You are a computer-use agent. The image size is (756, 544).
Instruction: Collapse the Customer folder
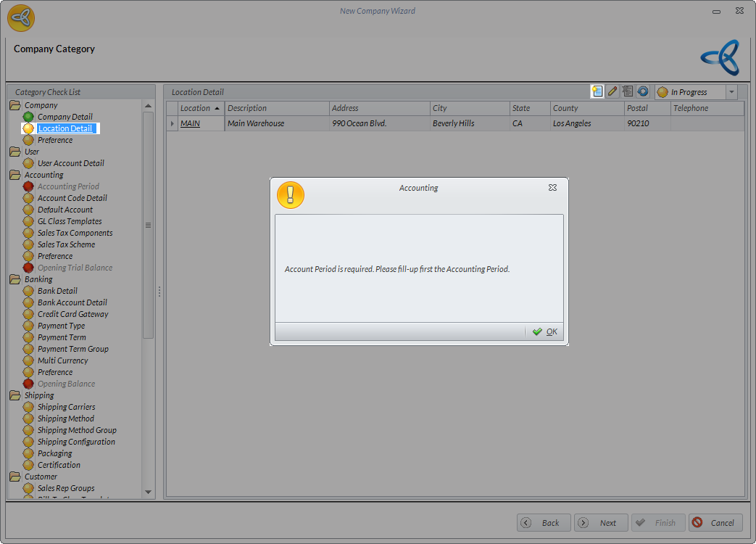coord(15,477)
